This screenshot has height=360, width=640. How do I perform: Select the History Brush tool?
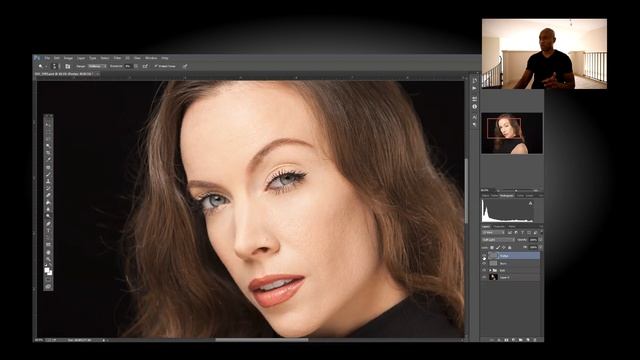coord(48,188)
